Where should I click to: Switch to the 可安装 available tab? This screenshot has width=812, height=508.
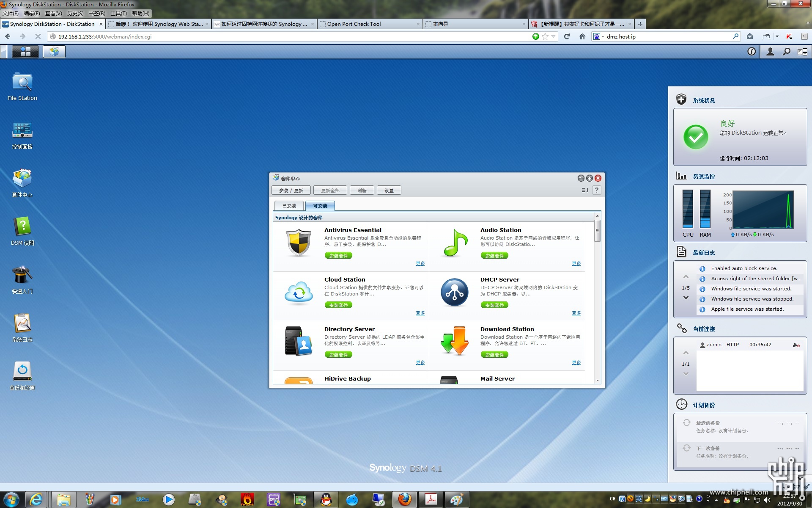pos(320,206)
